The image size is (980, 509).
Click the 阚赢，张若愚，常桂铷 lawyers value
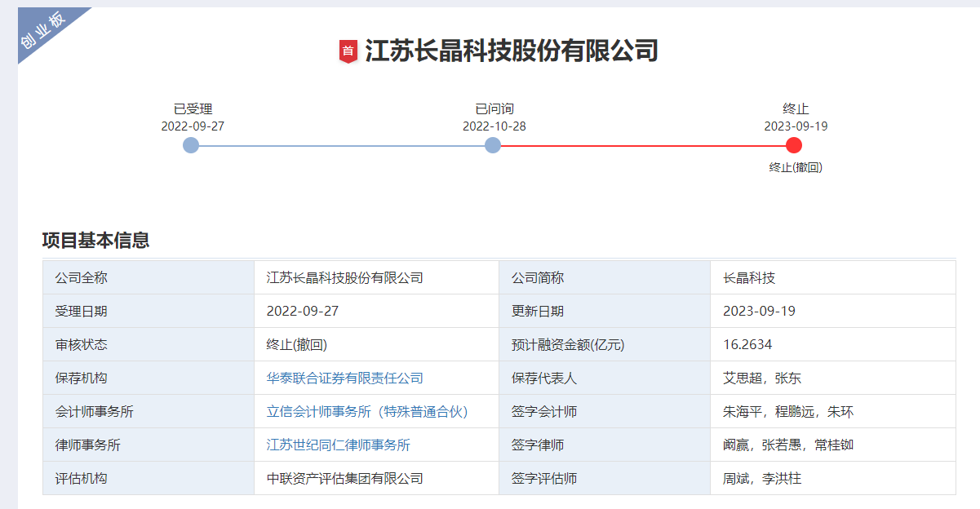coord(788,445)
